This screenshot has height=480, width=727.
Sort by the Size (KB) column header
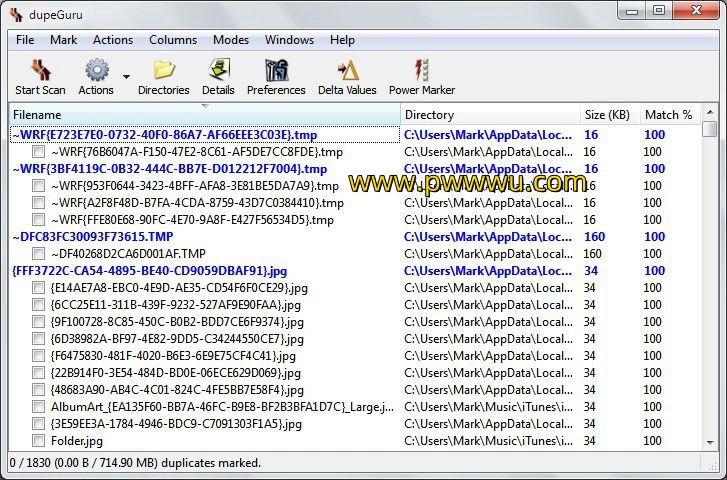pos(610,115)
